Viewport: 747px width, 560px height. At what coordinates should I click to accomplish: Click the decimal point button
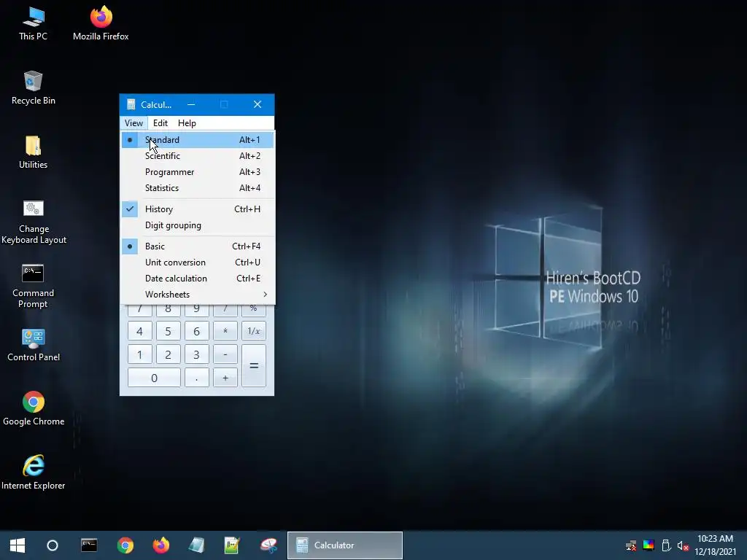(196, 378)
